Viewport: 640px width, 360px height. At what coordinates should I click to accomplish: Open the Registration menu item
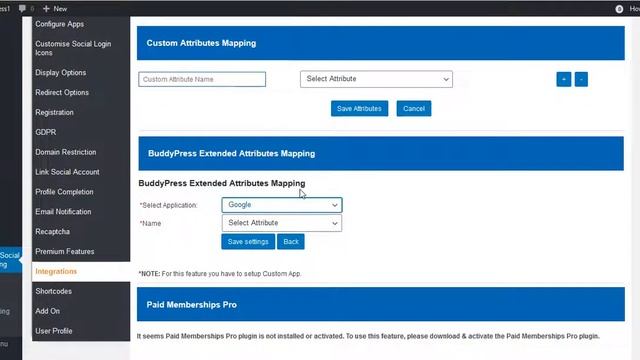55,112
